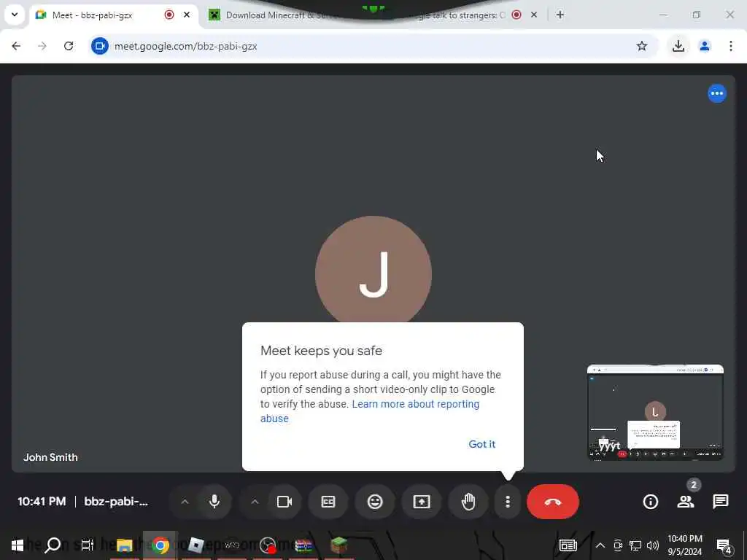Open the in-call chat panel
Screen dimensions: 747x560
click(720, 502)
